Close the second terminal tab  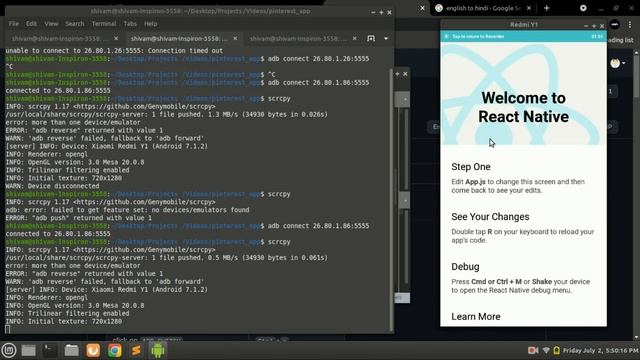click(235, 38)
